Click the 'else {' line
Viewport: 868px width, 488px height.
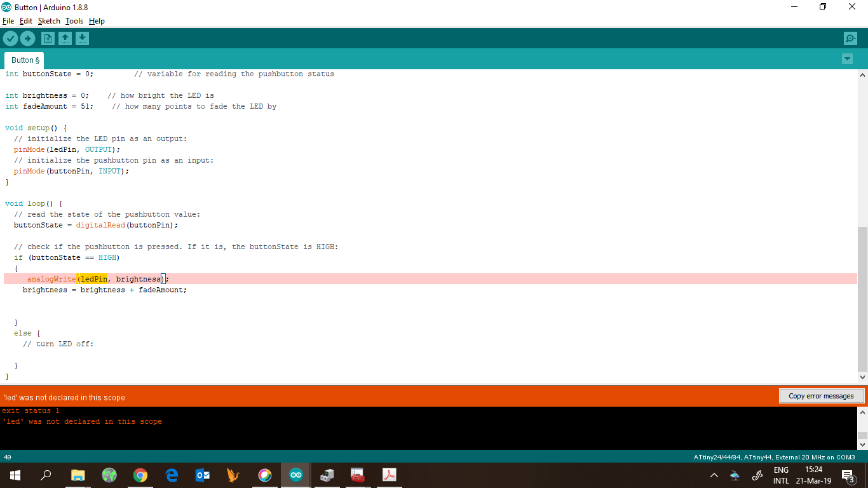click(x=27, y=334)
